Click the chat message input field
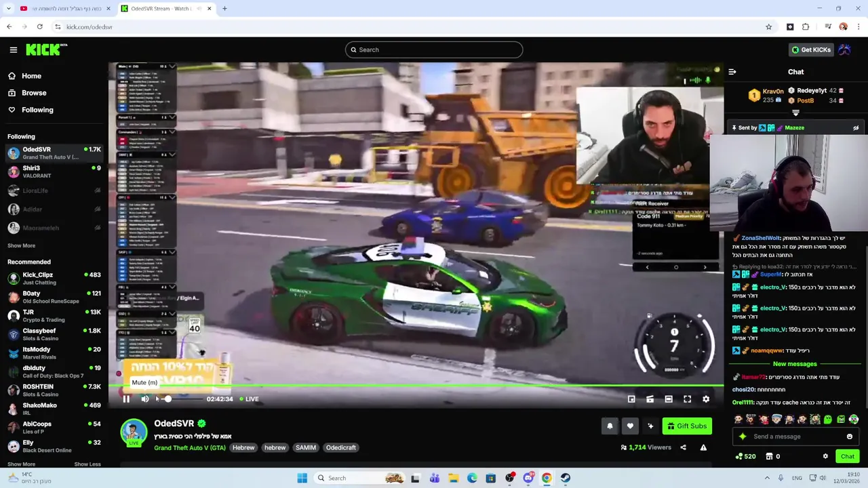Image resolution: width=868 pixels, height=488 pixels. (795, 436)
